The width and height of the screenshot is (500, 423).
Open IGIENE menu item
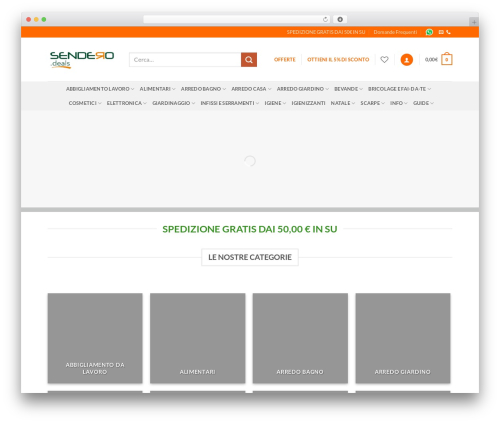click(x=275, y=103)
